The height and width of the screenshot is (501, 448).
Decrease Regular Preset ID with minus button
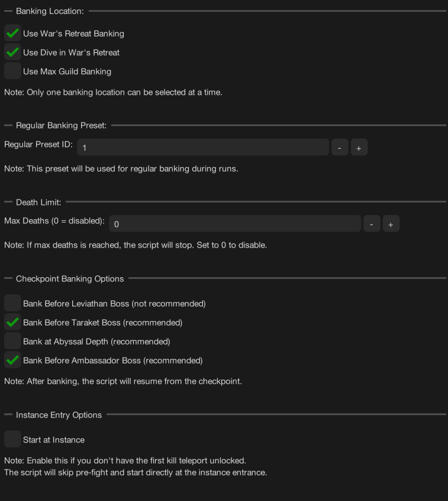[340, 147]
